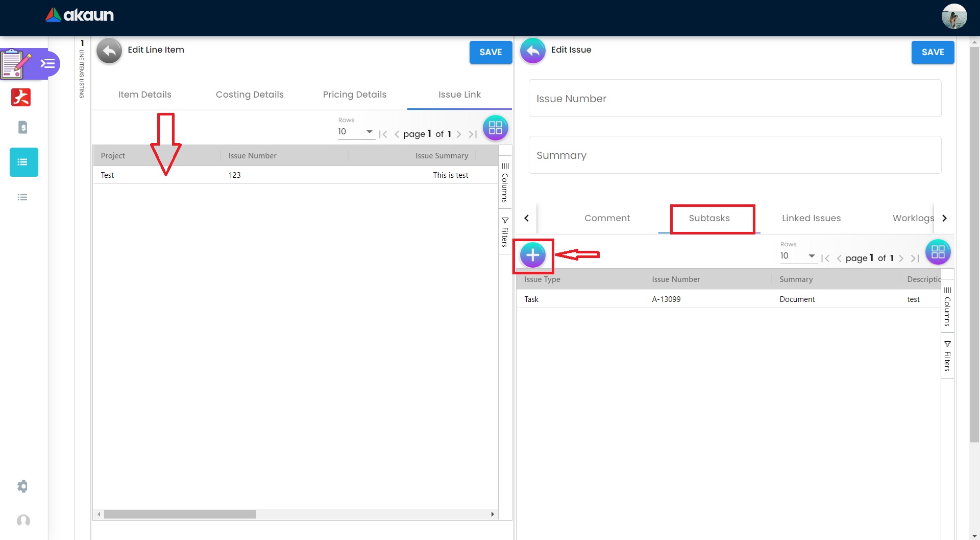
Task: Go to previous page in Subtasks pagination
Action: 839,259
